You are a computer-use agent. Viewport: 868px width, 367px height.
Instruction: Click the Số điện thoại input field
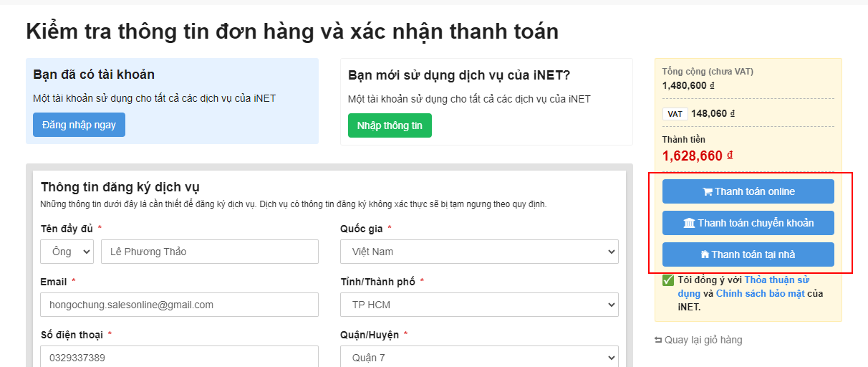coord(179,357)
